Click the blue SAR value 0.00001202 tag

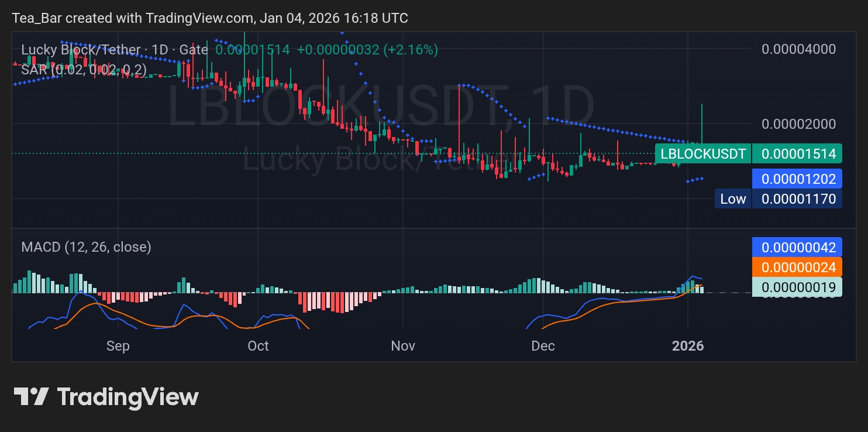(x=797, y=179)
